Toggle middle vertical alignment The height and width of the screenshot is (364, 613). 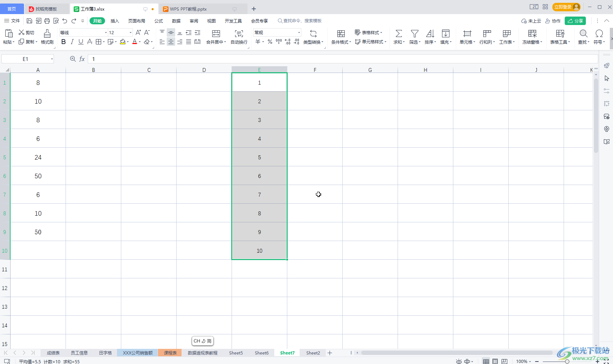click(x=171, y=32)
